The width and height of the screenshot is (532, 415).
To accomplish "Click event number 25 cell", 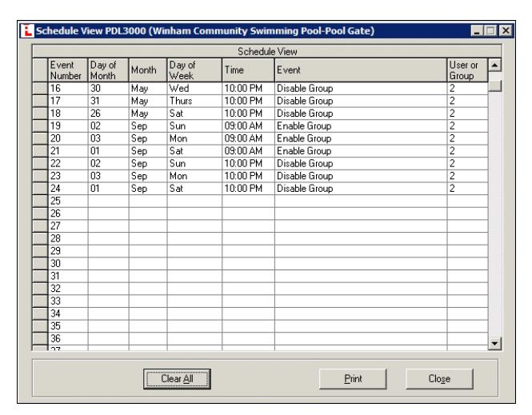I will pos(68,201).
